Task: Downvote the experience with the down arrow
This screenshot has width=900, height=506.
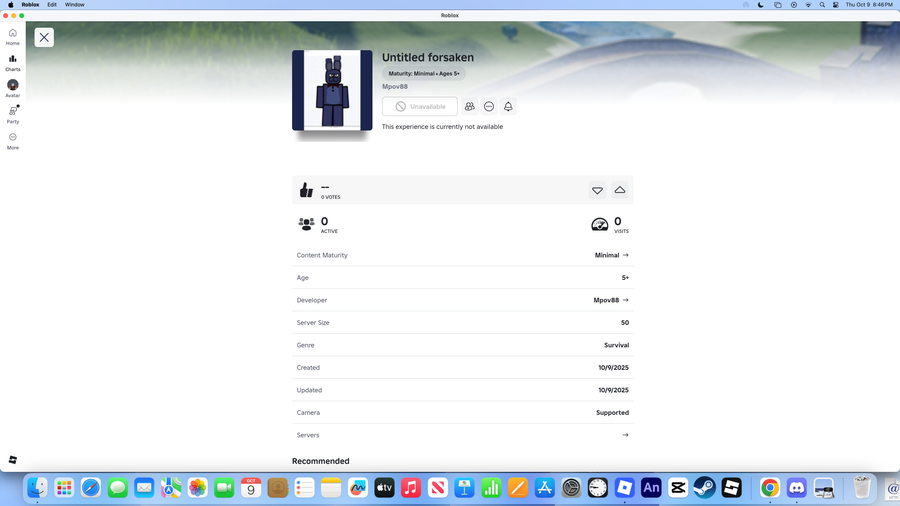Action: click(x=598, y=190)
